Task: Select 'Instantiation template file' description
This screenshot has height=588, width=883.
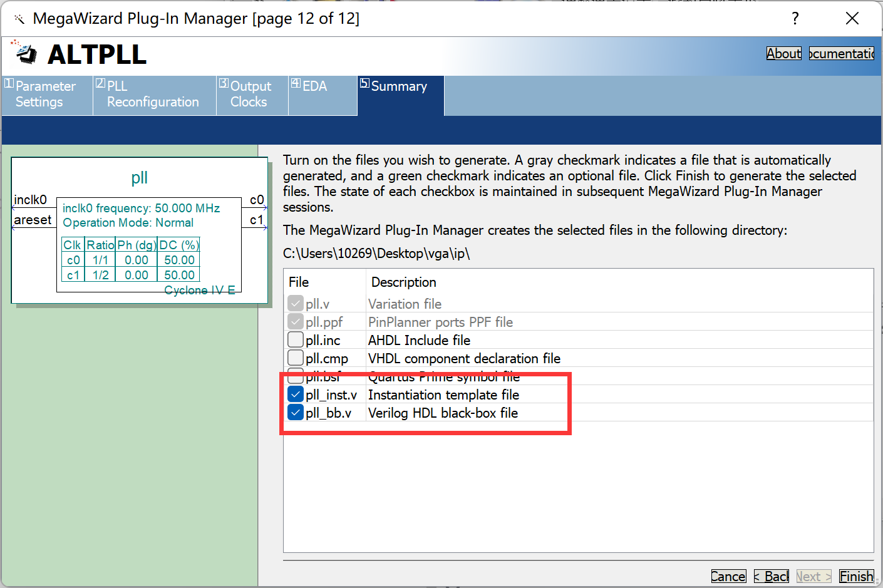Action: pos(443,395)
